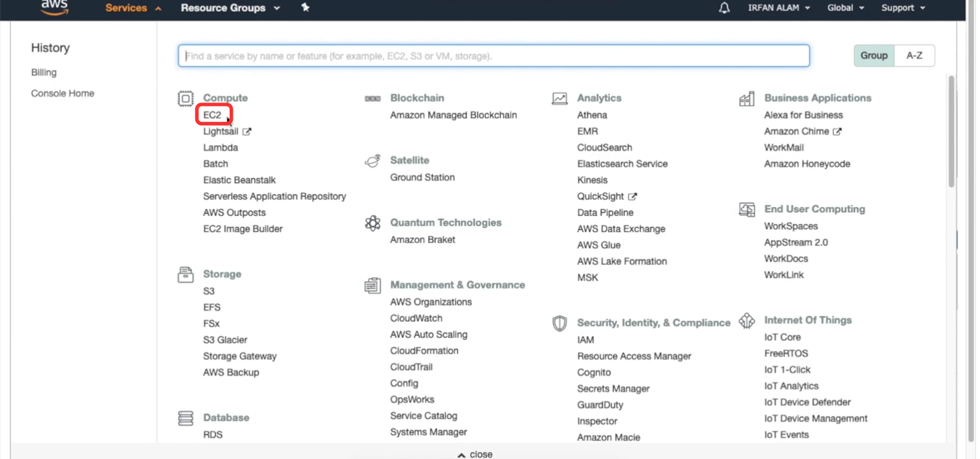Viewport: 980px width, 459px height.
Task: Open the RDS service
Action: tap(213, 435)
